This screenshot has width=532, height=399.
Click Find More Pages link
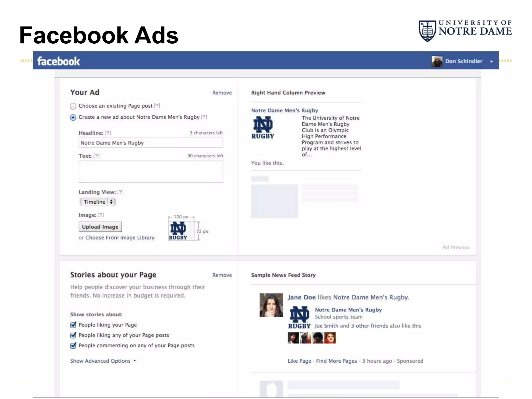[336, 361]
